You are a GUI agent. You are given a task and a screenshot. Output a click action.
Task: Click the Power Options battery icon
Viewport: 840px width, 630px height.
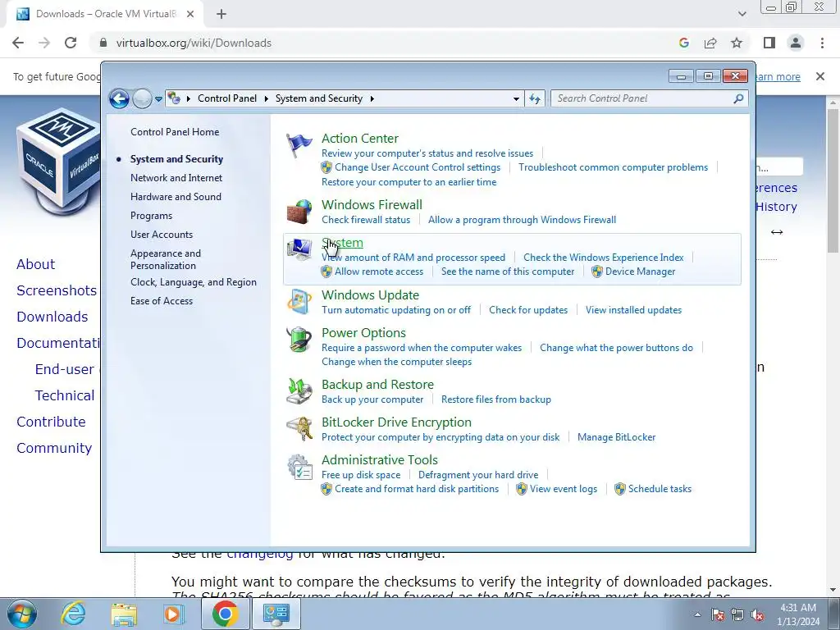pyautogui.click(x=299, y=340)
